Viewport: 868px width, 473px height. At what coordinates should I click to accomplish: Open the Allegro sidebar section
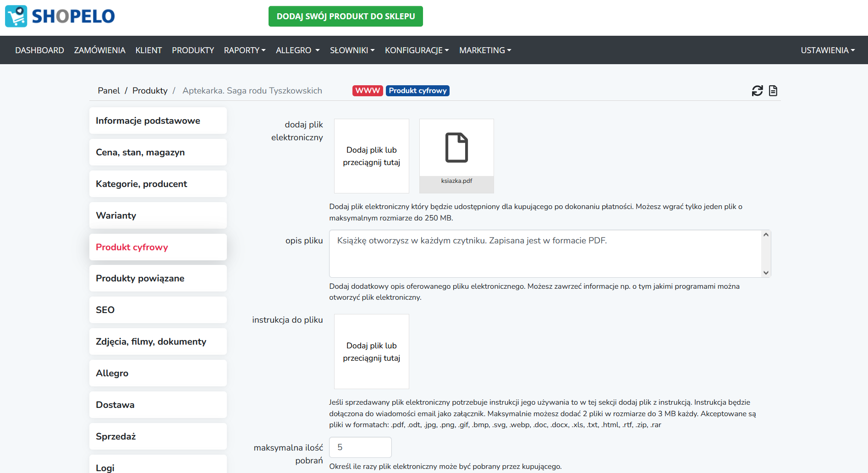tap(158, 373)
